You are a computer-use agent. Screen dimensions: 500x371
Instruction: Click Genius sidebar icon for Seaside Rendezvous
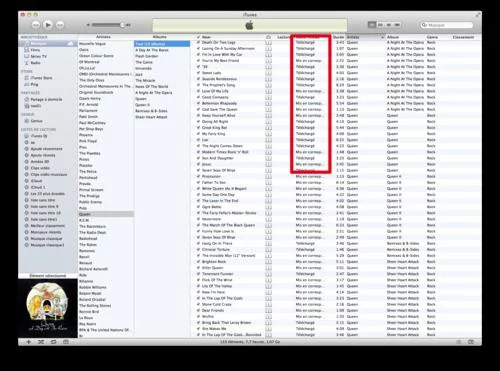click(x=269, y=79)
